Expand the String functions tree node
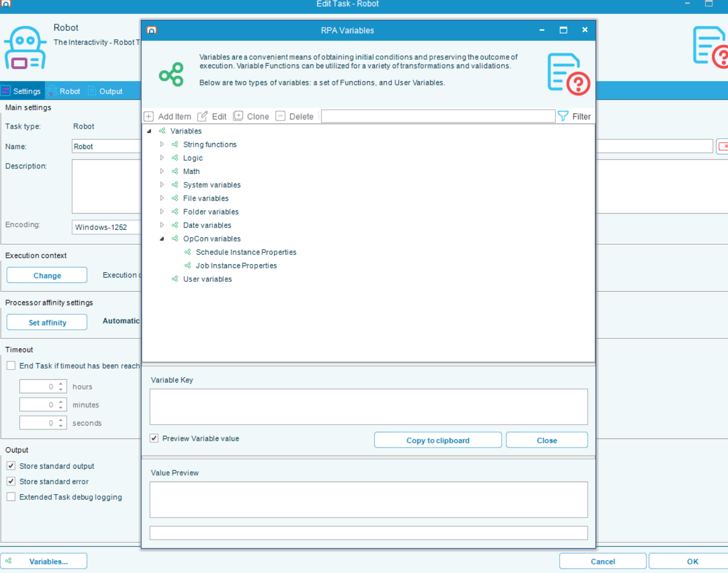 click(162, 144)
